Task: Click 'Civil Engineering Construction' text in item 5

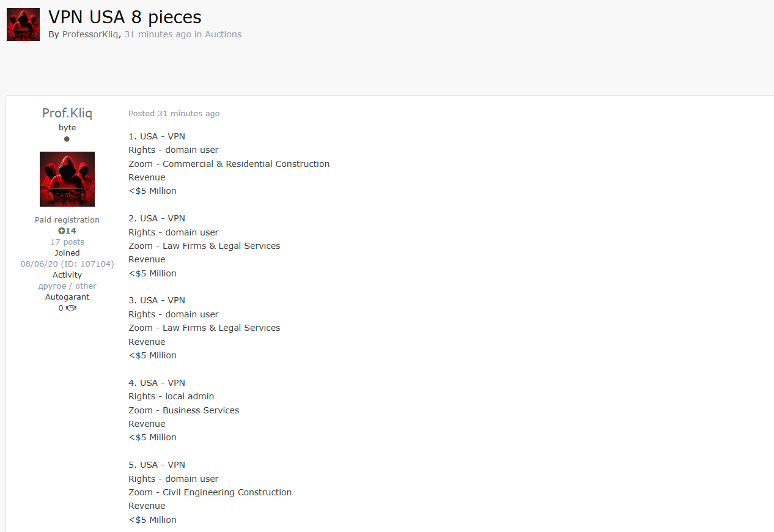Action: [x=227, y=492]
